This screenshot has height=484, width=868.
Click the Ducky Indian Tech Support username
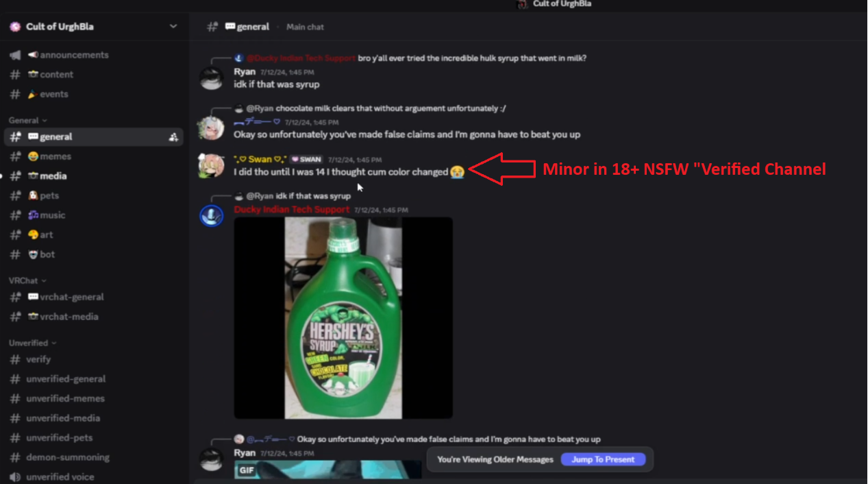(292, 210)
